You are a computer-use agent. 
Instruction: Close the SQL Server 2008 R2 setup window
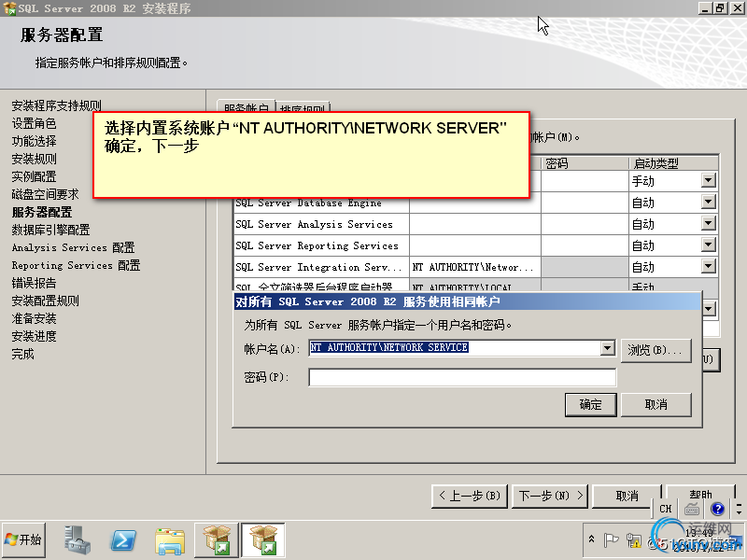click(x=737, y=8)
